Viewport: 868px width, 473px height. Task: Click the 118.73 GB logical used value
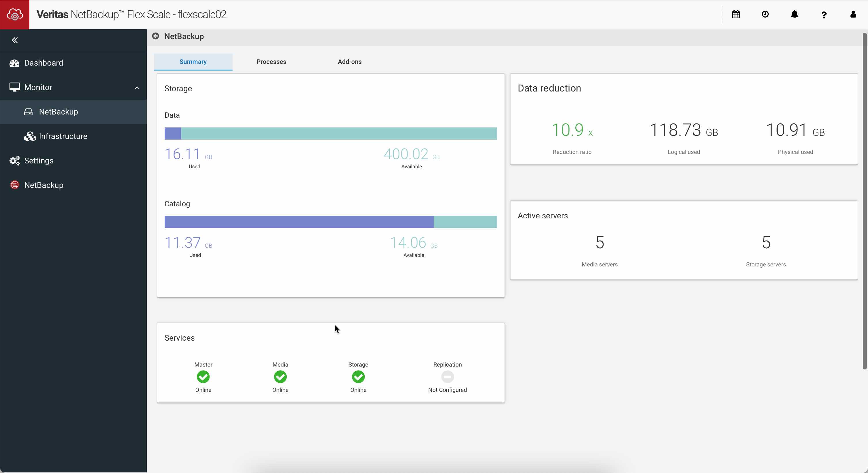click(684, 130)
